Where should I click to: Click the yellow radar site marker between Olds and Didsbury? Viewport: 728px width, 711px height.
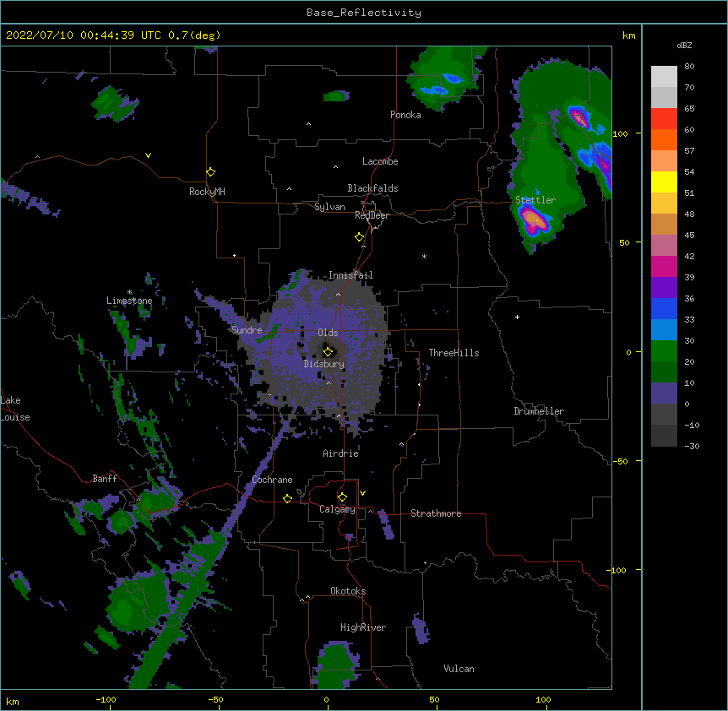click(328, 351)
